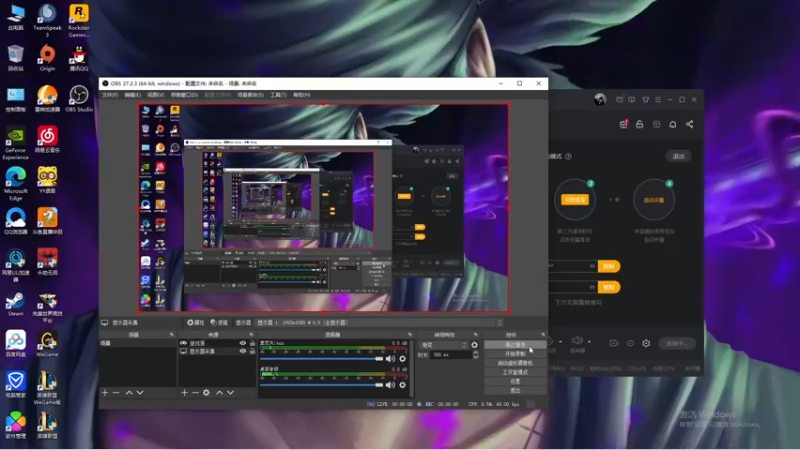Open Mic/Aux audio settings gear
Viewport: 800px width, 450px height.
click(403, 359)
